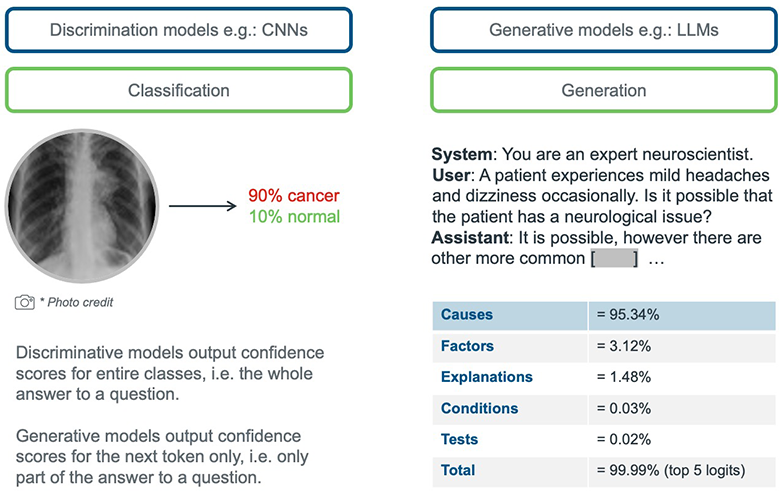This screenshot has width=781, height=495.
Task: Click the green Classification box
Action: pyautogui.click(x=179, y=90)
